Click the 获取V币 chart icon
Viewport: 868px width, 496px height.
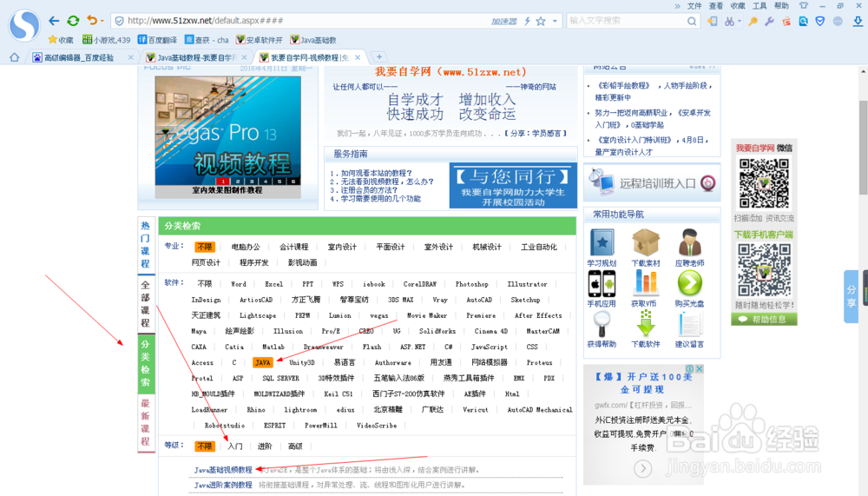click(x=646, y=284)
